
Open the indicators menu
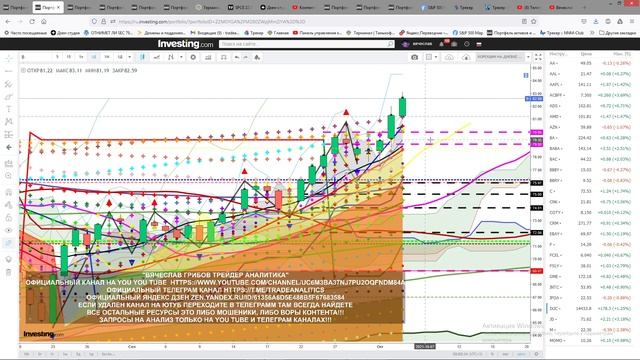171,57
